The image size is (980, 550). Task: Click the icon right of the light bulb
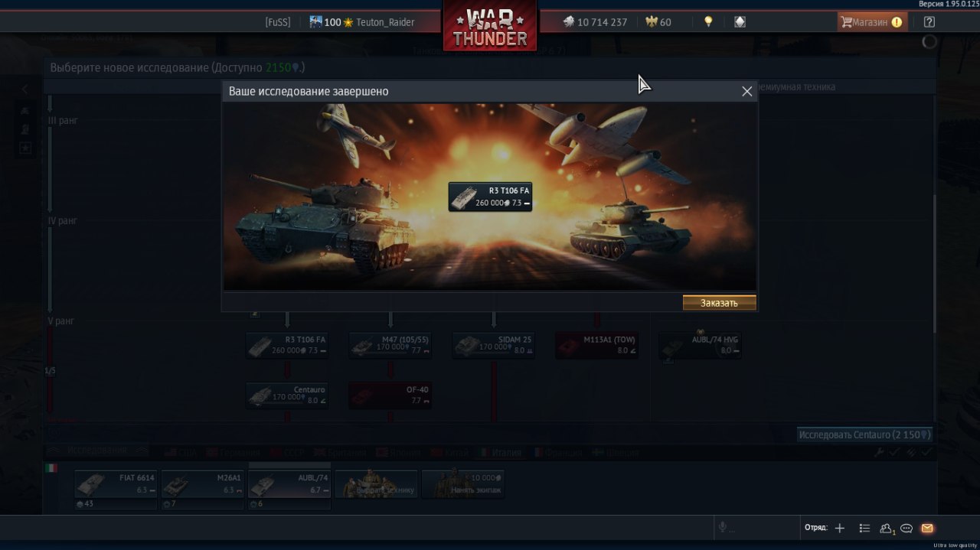tap(740, 22)
